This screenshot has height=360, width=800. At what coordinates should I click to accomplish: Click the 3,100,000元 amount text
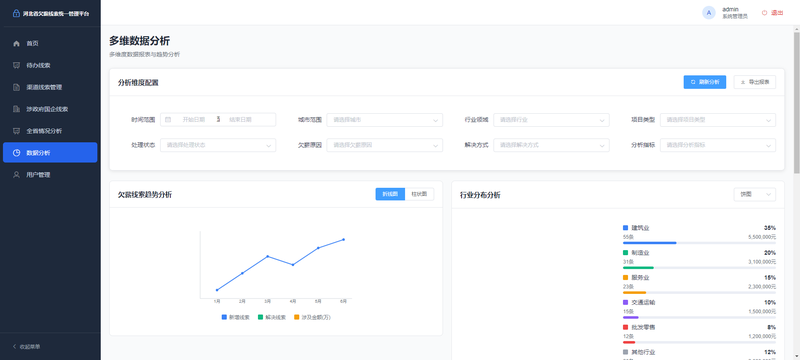click(x=762, y=262)
